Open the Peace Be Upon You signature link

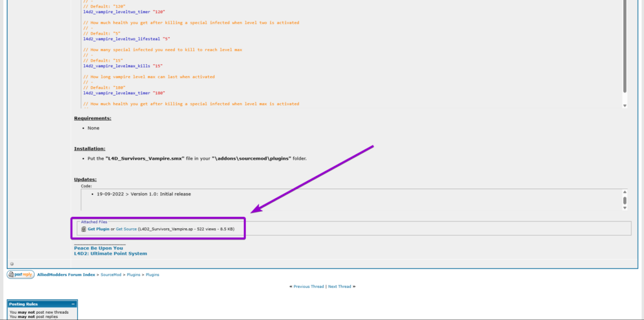coord(98,248)
